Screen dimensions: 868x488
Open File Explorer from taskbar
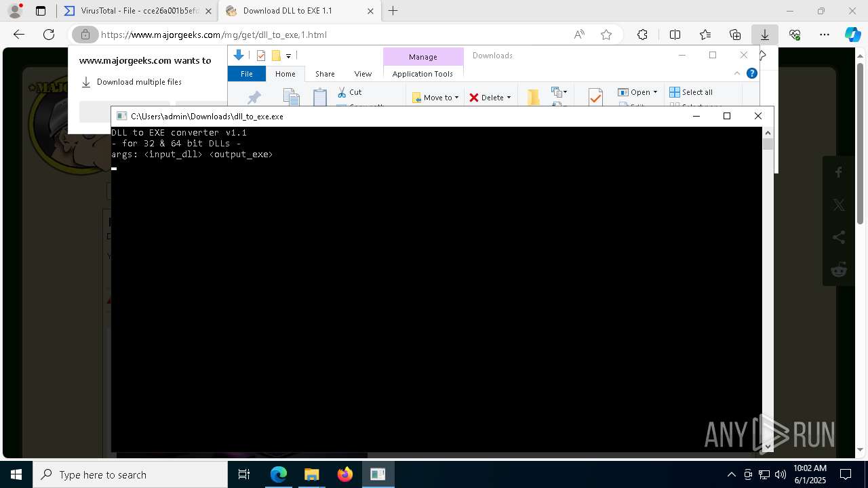(311, 474)
